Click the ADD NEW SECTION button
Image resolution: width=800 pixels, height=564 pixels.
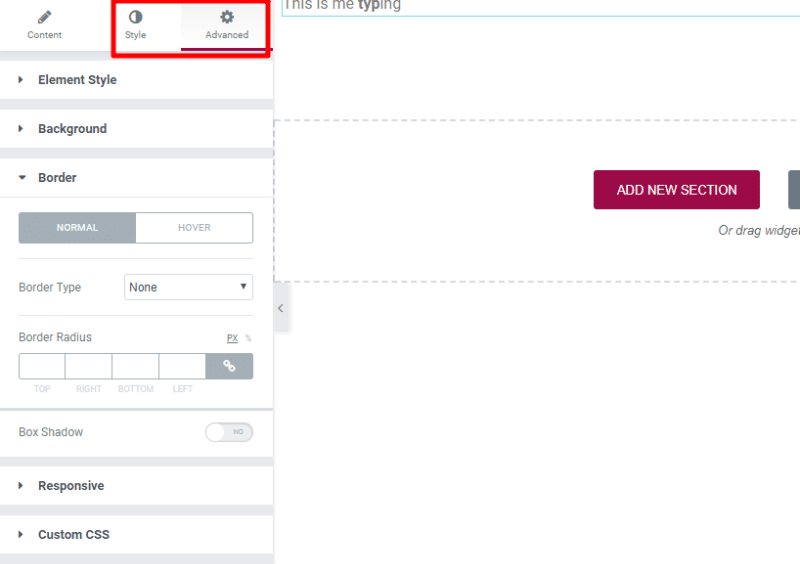point(677,190)
